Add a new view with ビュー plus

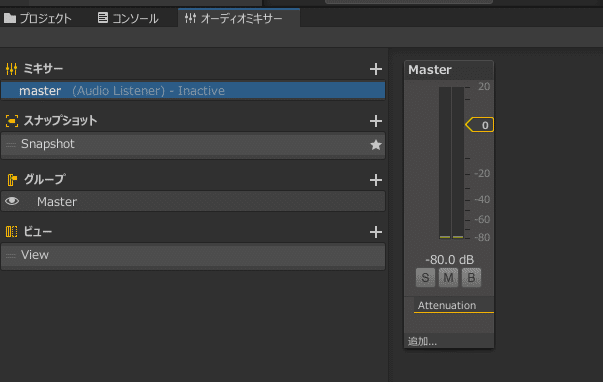[376, 232]
